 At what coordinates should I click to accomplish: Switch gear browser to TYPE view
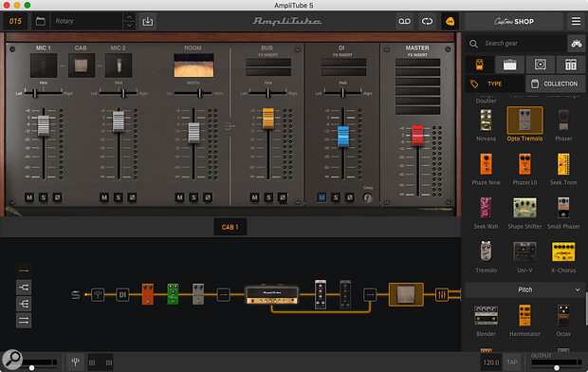(495, 84)
